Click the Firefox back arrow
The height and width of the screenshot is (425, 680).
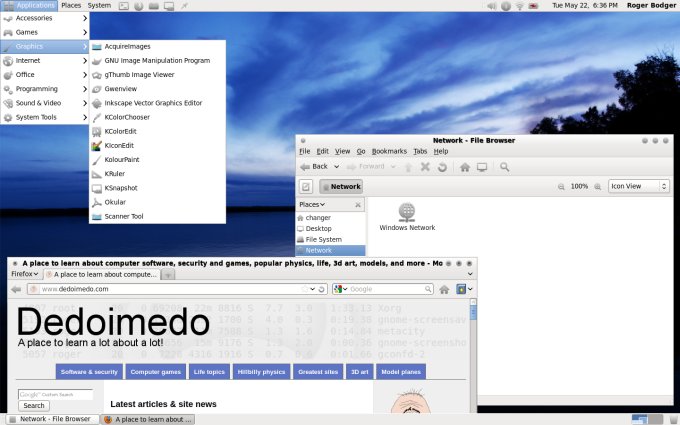16,289
